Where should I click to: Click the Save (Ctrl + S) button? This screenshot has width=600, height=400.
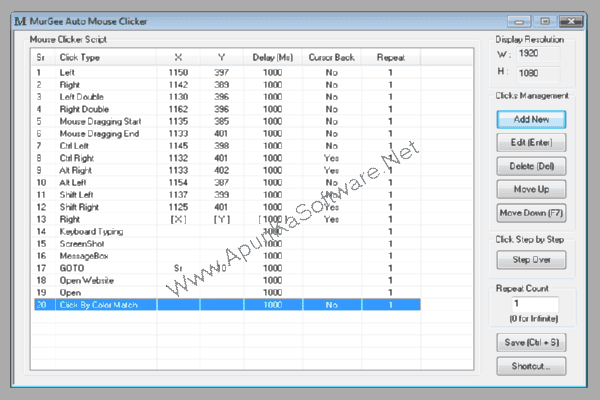pyautogui.click(x=531, y=343)
